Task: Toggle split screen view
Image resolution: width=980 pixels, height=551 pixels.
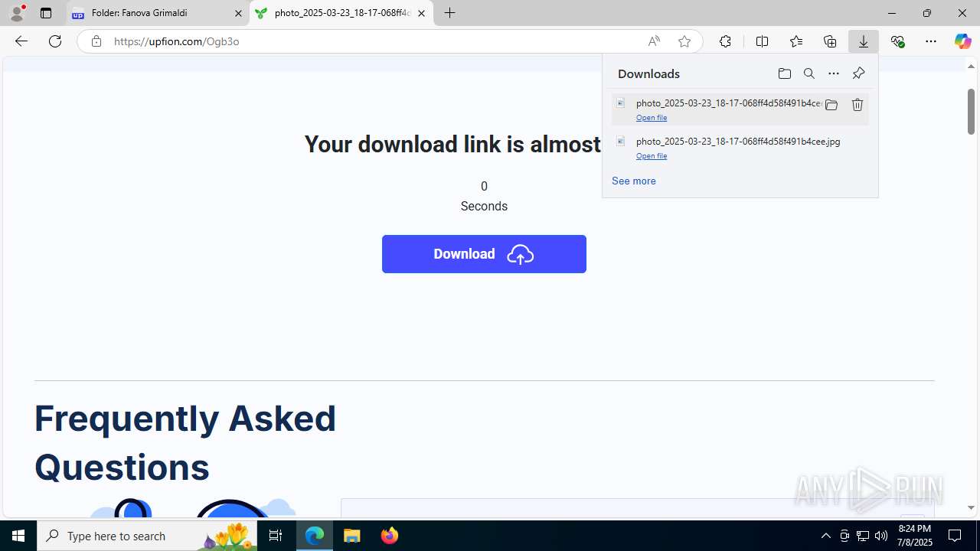Action: [x=762, y=41]
